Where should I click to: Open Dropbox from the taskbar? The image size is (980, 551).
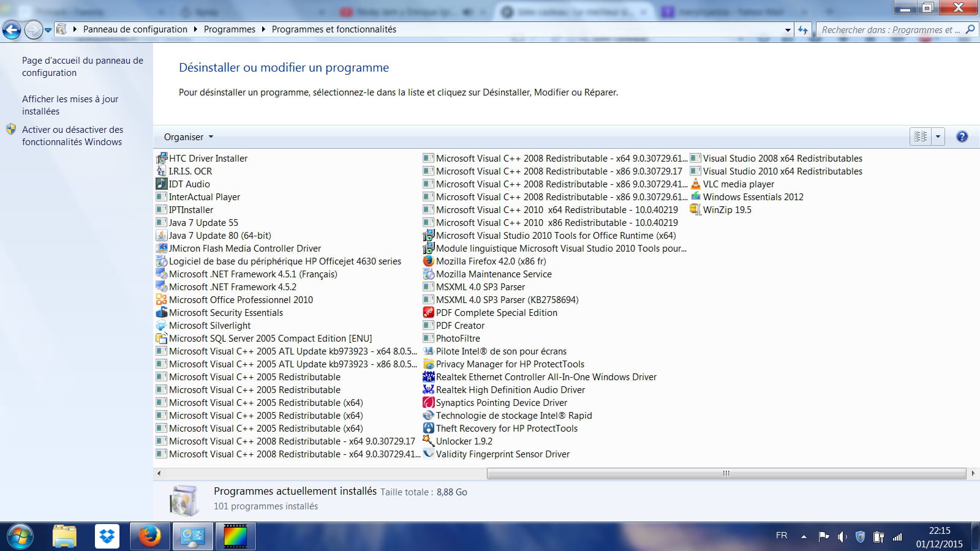click(107, 537)
